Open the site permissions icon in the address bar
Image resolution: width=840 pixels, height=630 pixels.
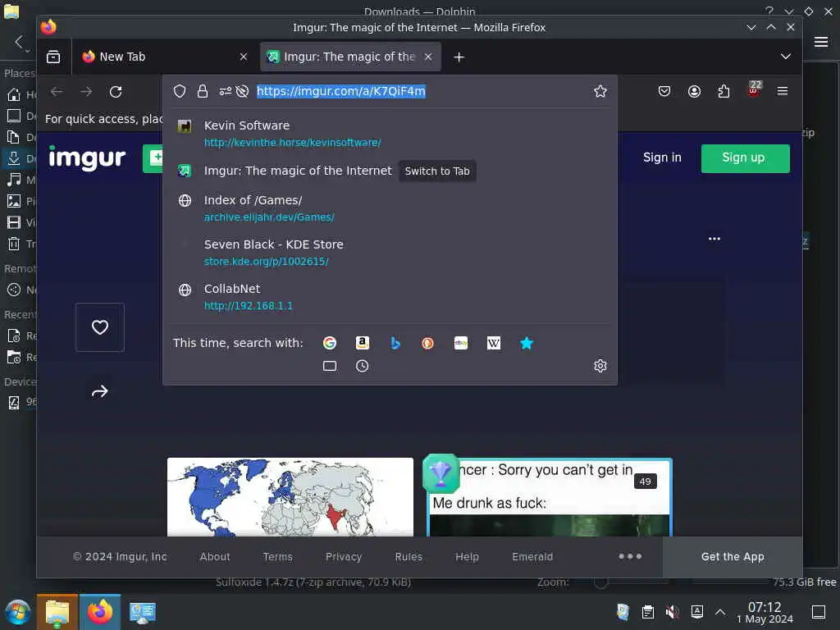tap(226, 91)
